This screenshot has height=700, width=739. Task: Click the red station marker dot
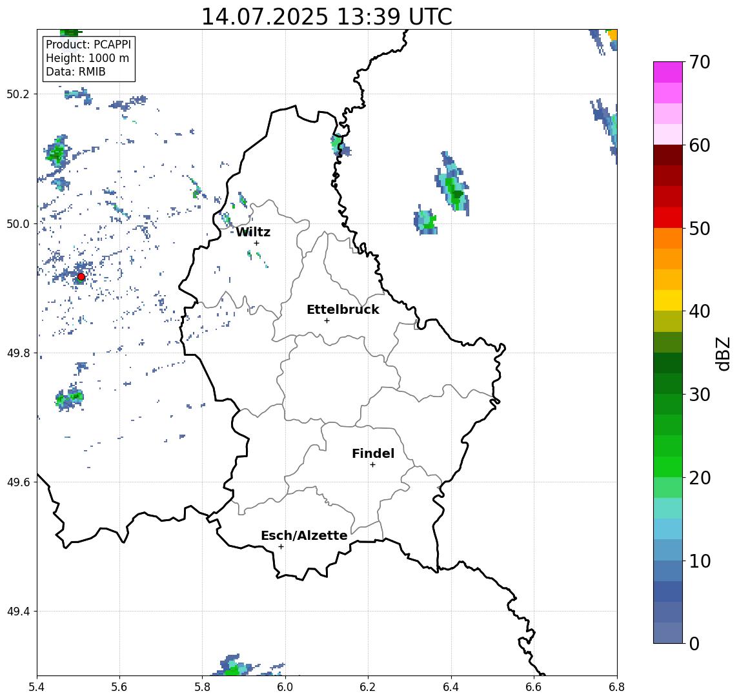81,277
